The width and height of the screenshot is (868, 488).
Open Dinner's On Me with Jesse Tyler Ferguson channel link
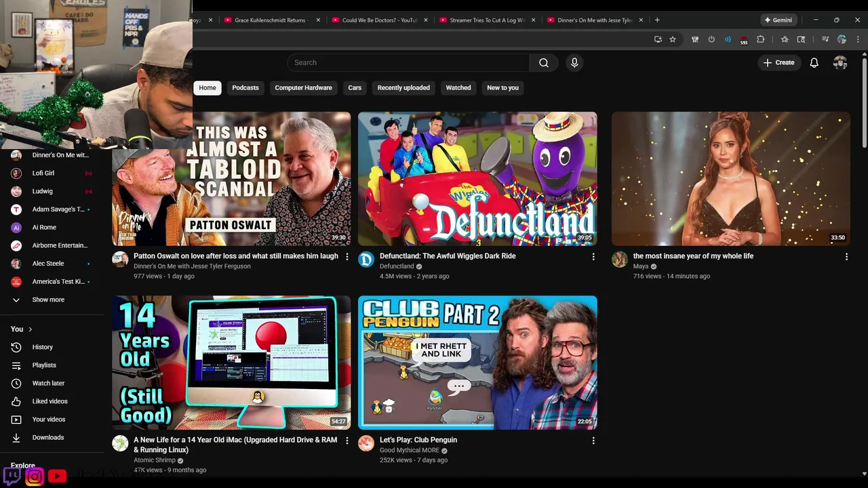point(192,266)
